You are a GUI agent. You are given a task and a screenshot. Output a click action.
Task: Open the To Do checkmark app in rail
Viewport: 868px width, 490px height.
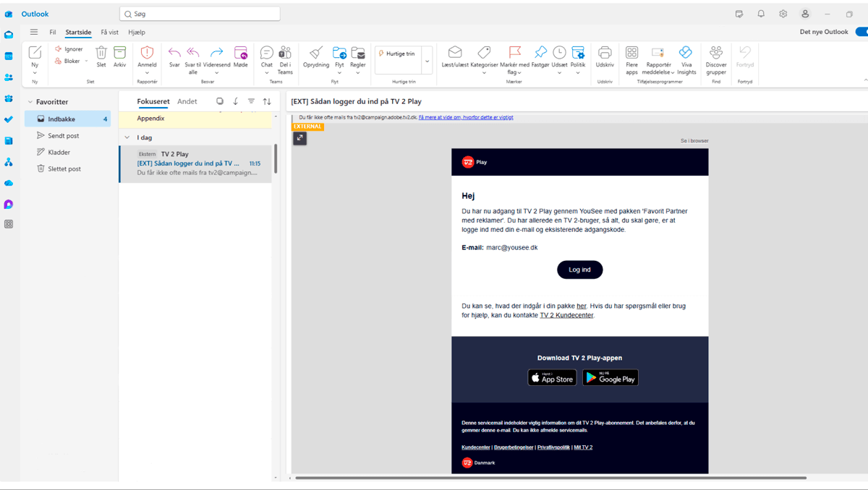tap(9, 119)
